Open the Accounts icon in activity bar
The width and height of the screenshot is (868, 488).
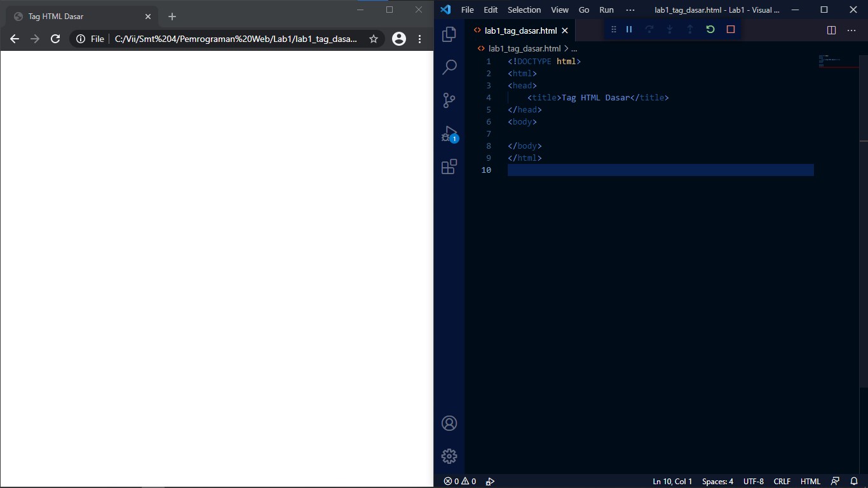(x=449, y=423)
